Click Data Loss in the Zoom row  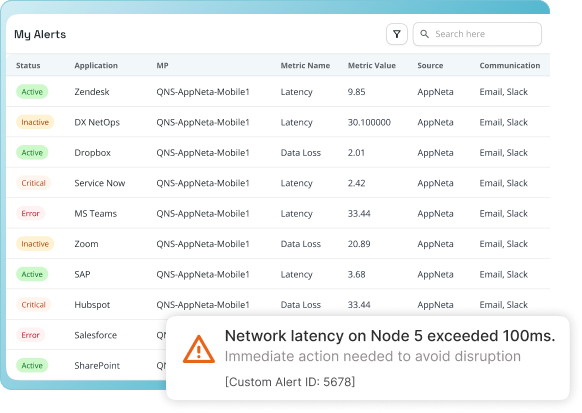coord(300,244)
